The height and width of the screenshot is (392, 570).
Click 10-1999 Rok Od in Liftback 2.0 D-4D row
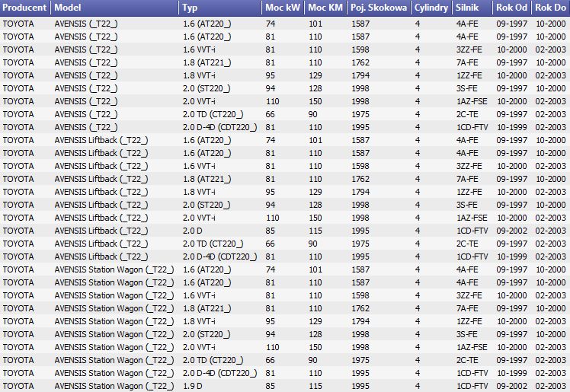512,257
